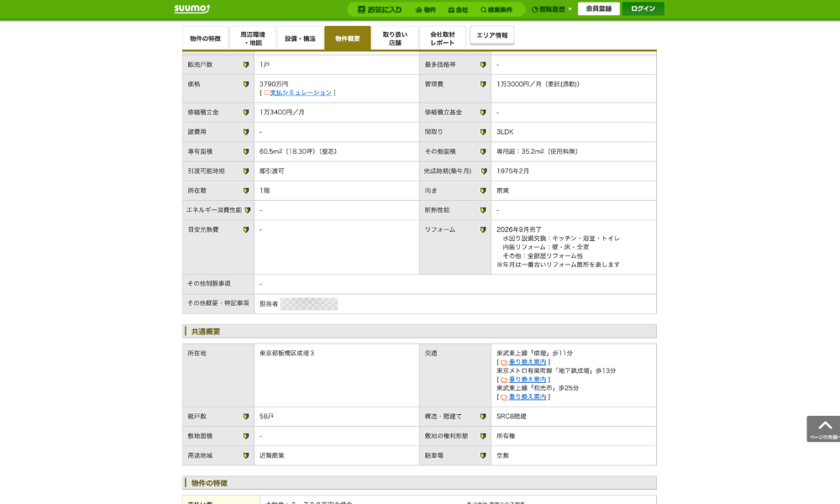
Task: Expand the 閲覧履歴 dropdown in the header
Action: (x=551, y=9)
